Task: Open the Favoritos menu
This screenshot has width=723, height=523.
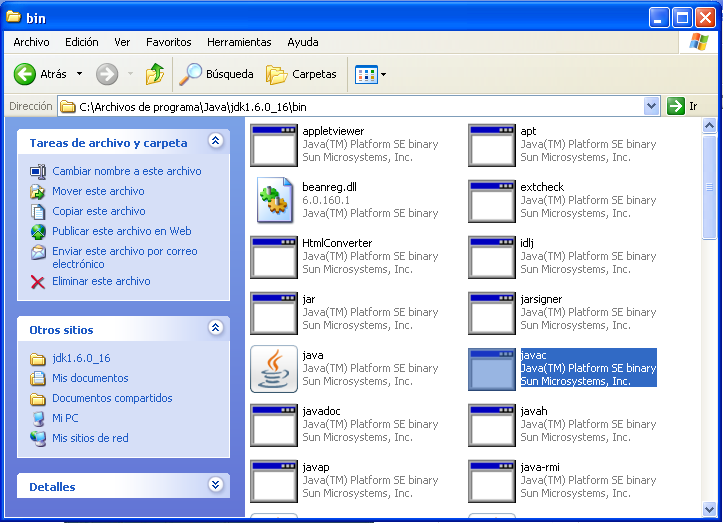Action: (168, 42)
